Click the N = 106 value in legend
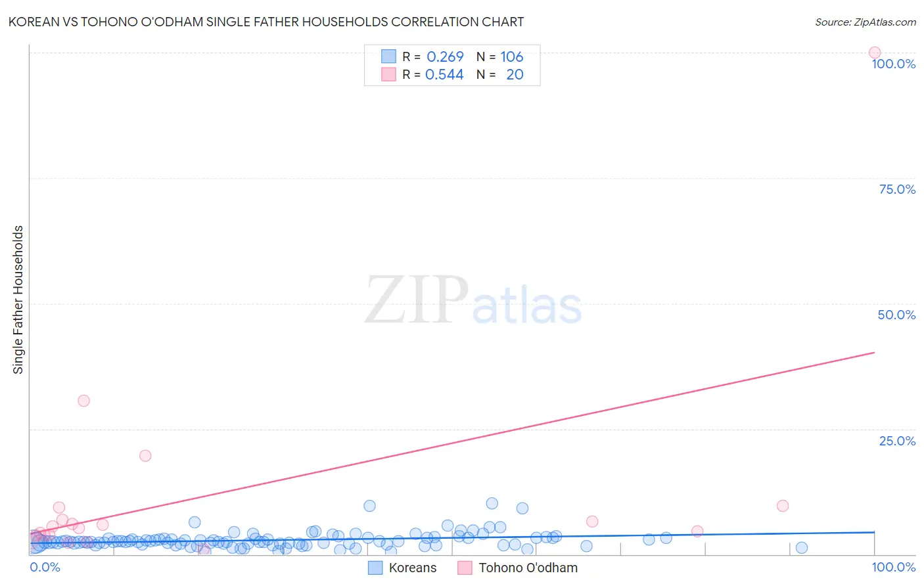Screen dimensions: 924x586 pos(500,56)
